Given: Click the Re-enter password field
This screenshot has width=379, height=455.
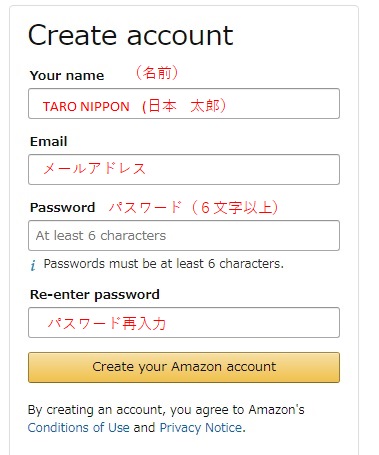Looking at the screenshot, I should (x=184, y=323).
